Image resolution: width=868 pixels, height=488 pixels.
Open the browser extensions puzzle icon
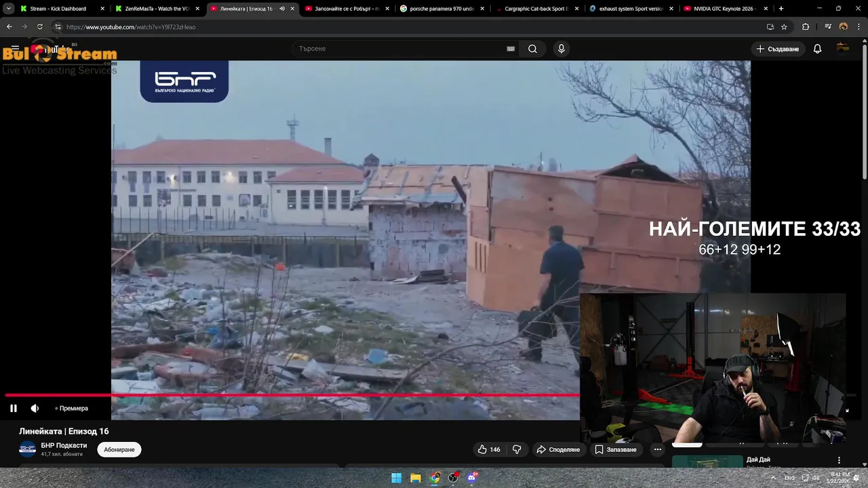(x=806, y=27)
